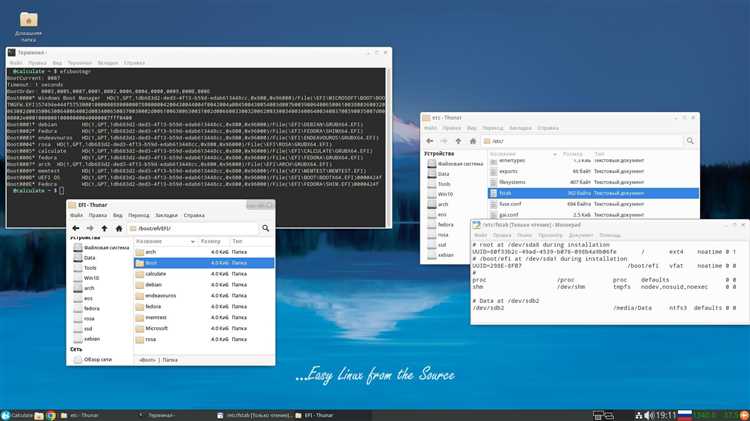Go to parent folder in EFI Thunar

[104, 228]
